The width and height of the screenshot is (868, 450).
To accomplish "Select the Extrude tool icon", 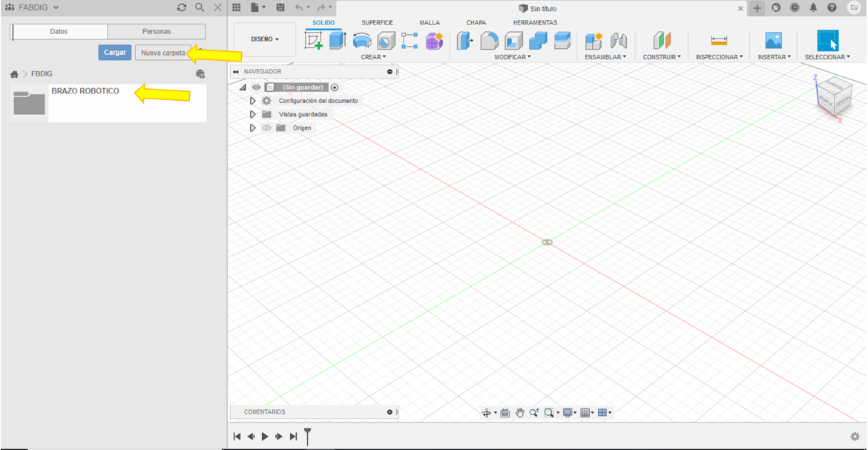I will coord(337,41).
